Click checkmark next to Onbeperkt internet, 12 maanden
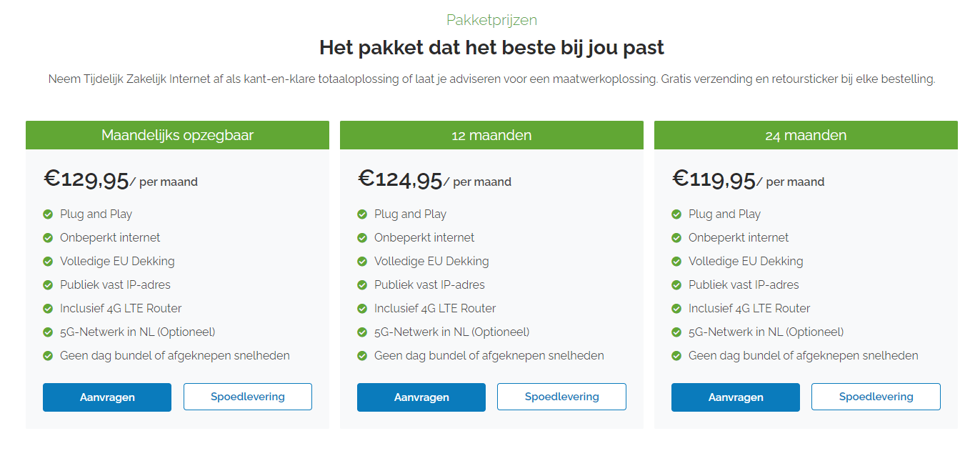This screenshot has width=980, height=451. [362, 238]
